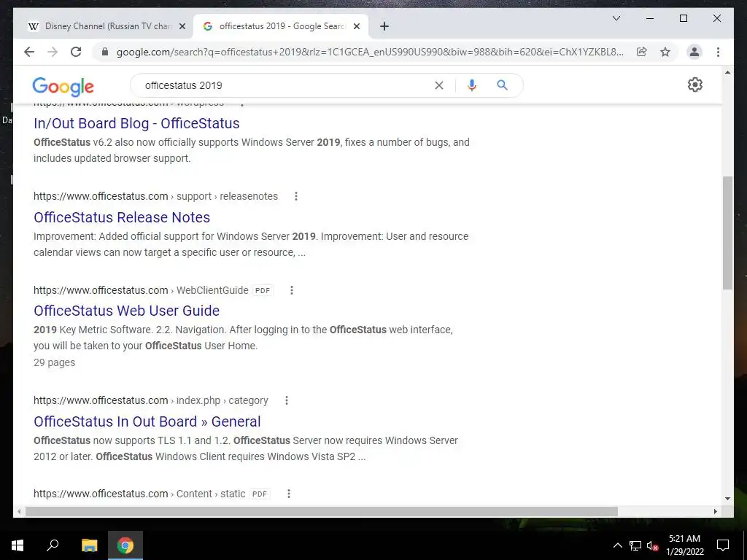Click the PDF badge on WebClientGuide
The width and height of the screenshot is (747, 560).
click(x=263, y=290)
